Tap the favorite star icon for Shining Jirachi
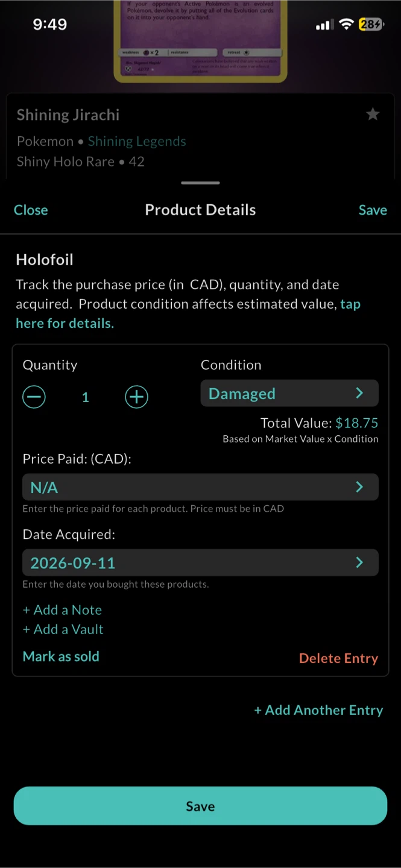The width and height of the screenshot is (401, 868). [373, 114]
